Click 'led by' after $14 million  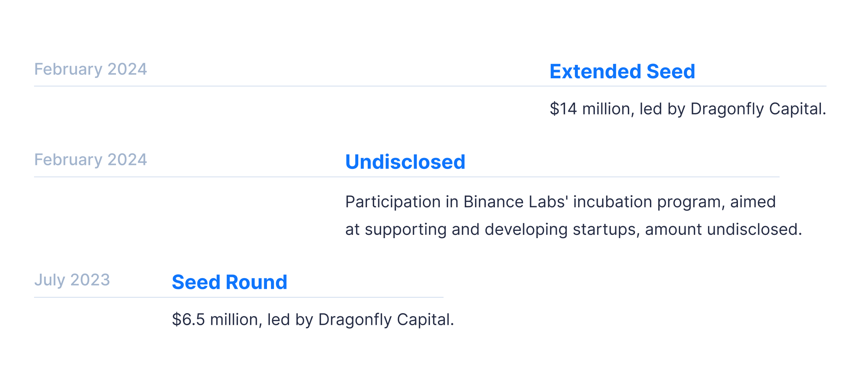coord(662,109)
